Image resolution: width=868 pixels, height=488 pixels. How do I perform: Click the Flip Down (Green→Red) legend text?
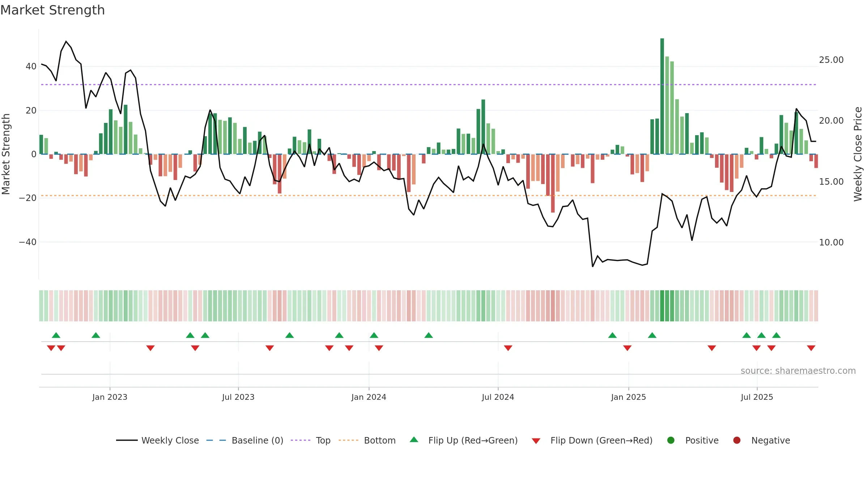(x=601, y=440)
